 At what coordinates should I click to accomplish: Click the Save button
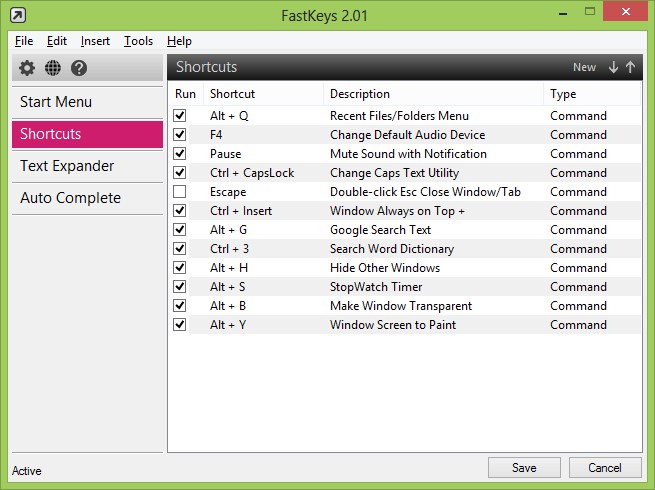pyautogui.click(x=524, y=467)
